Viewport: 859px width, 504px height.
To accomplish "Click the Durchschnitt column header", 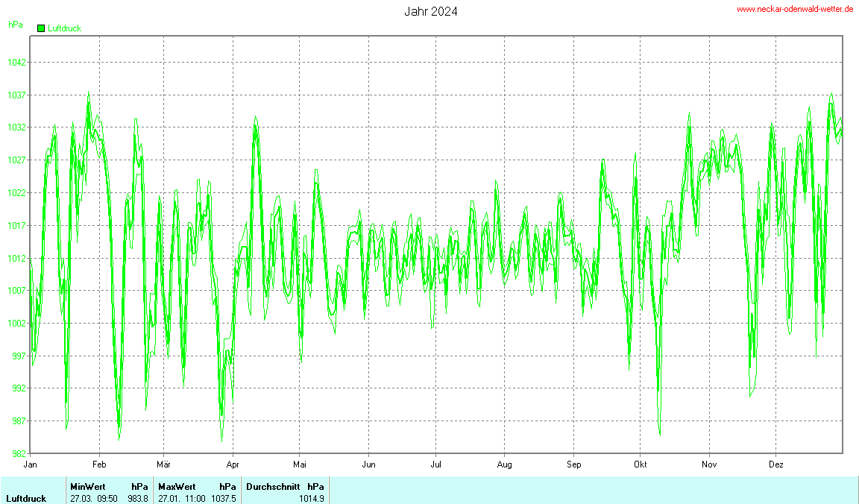I will tap(273, 486).
